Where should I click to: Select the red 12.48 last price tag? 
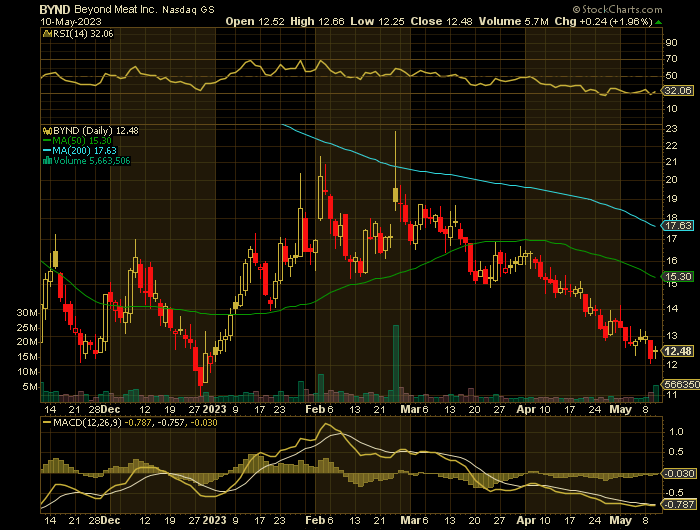point(678,351)
